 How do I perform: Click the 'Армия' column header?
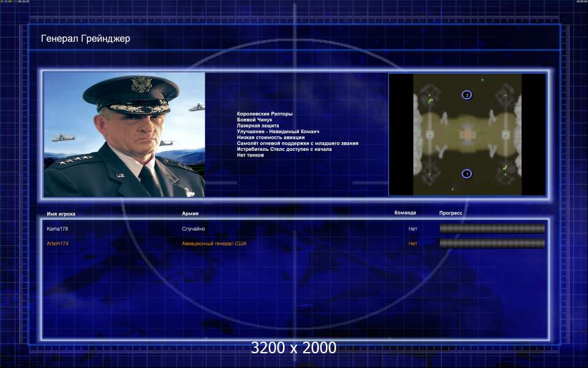coord(190,213)
